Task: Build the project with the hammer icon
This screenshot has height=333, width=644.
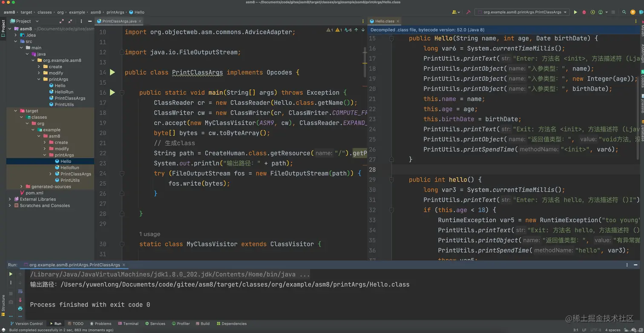Action: pos(468,12)
